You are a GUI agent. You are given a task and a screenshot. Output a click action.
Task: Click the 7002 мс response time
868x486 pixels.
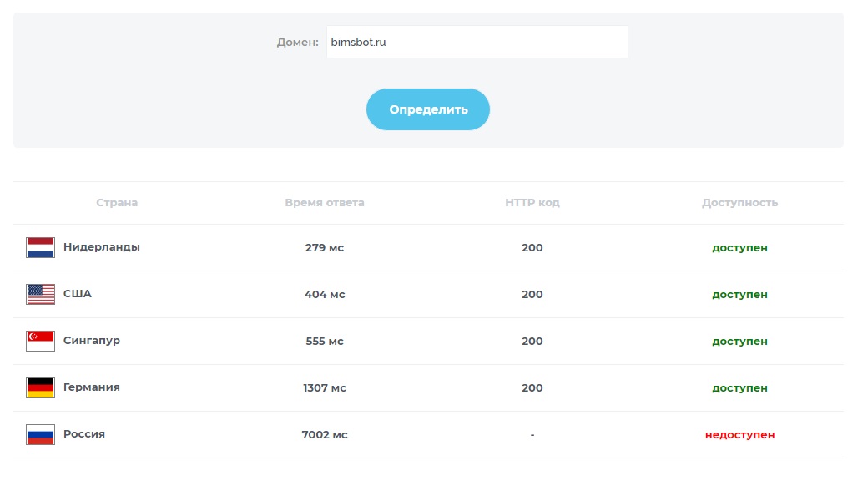(x=325, y=435)
